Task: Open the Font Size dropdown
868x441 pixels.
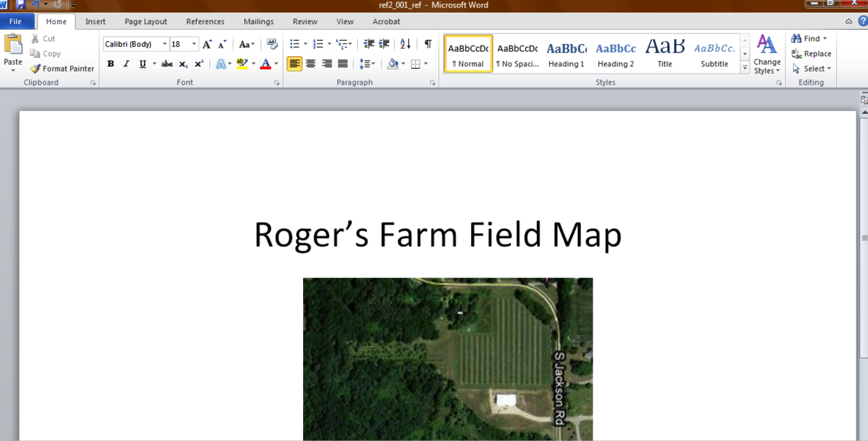Action: point(193,43)
